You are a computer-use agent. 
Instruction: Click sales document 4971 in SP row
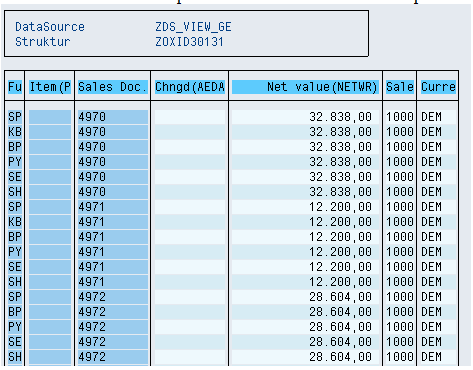[113, 207]
